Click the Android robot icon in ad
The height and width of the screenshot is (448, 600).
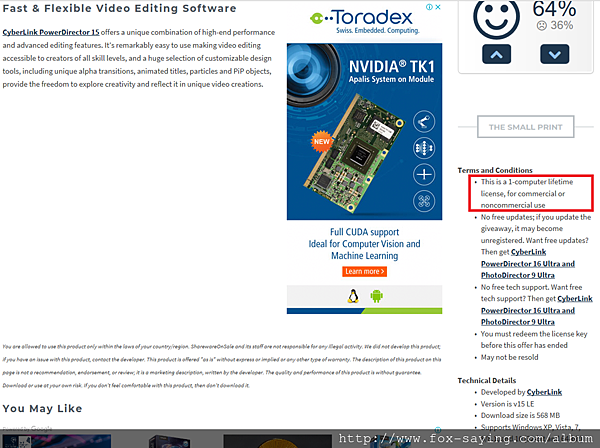[377, 296]
